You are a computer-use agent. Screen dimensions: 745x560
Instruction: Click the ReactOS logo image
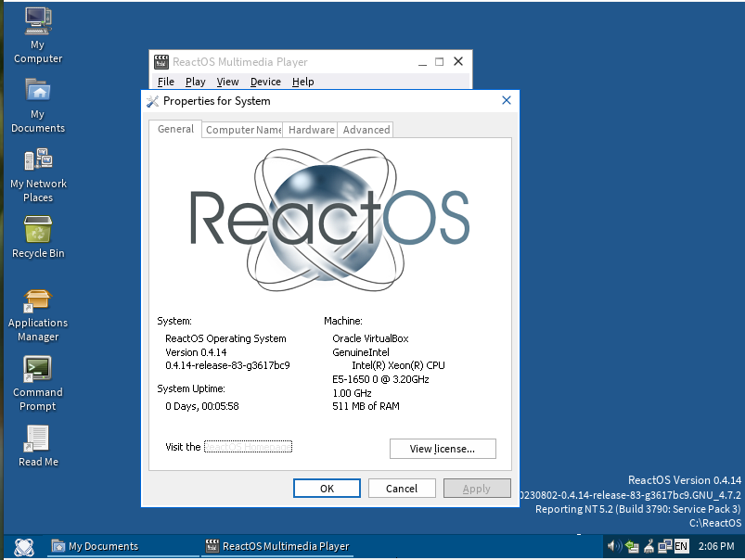(329, 220)
